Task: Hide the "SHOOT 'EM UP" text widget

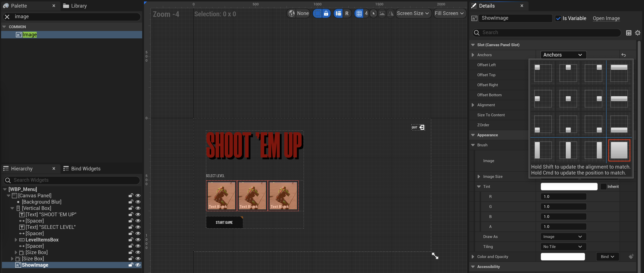Action: click(138, 215)
